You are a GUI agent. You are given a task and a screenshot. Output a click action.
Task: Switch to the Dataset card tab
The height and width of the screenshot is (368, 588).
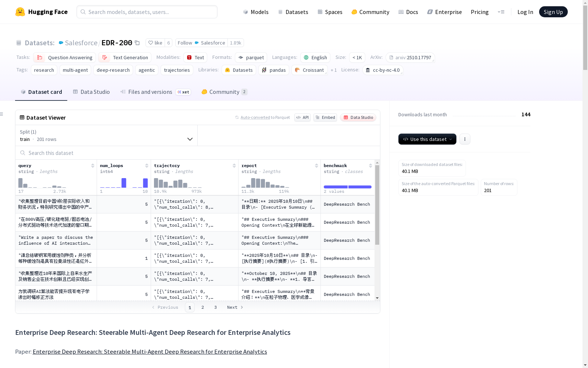(41, 92)
